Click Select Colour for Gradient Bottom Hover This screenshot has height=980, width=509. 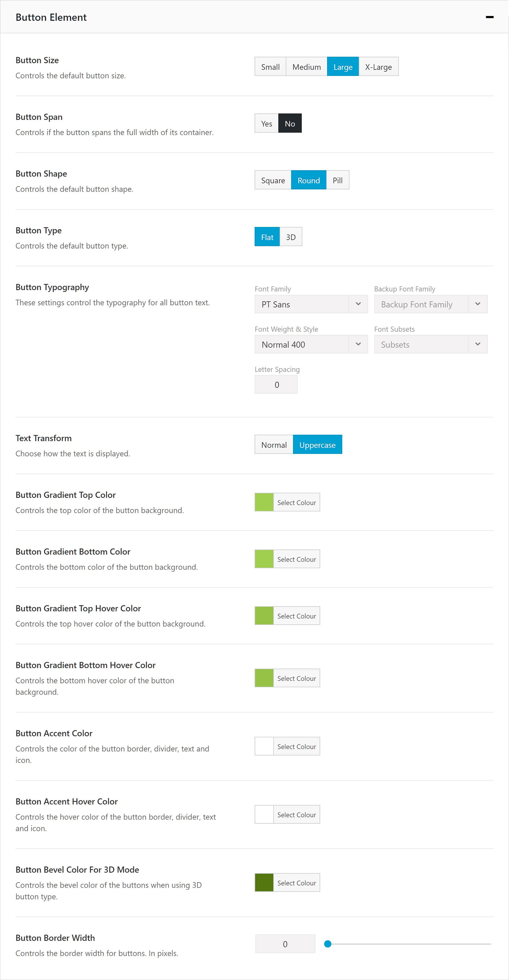(x=296, y=678)
